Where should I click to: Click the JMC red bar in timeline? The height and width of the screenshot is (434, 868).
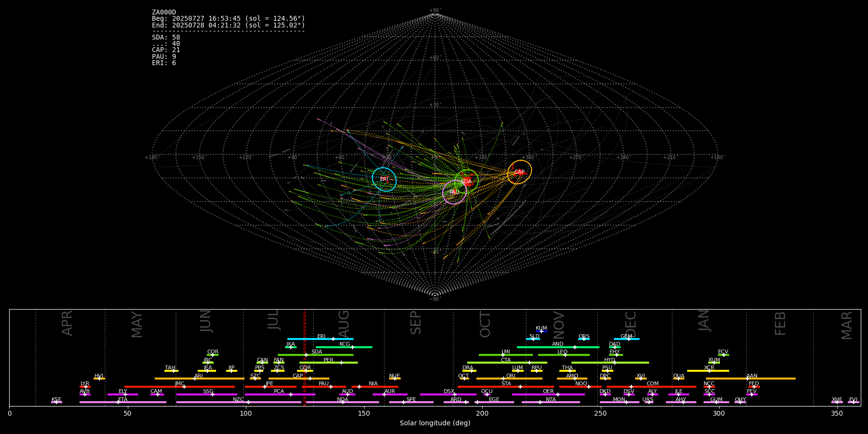179,387
